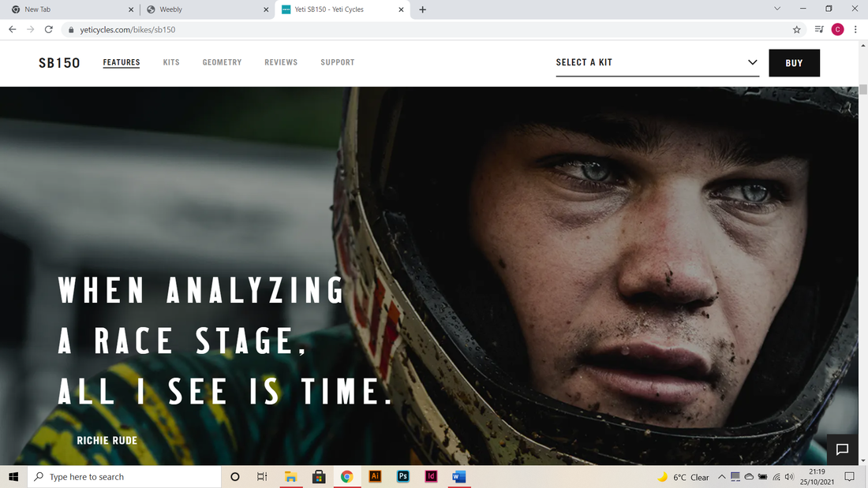Open the Windows notification center
This screenshot has height=488, width=868.
point(849,476)
